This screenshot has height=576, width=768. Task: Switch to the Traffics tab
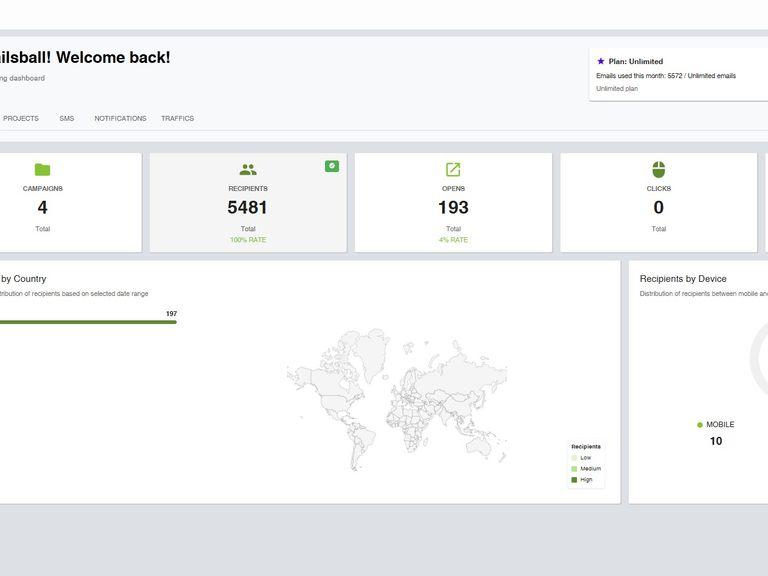point(177,119)
